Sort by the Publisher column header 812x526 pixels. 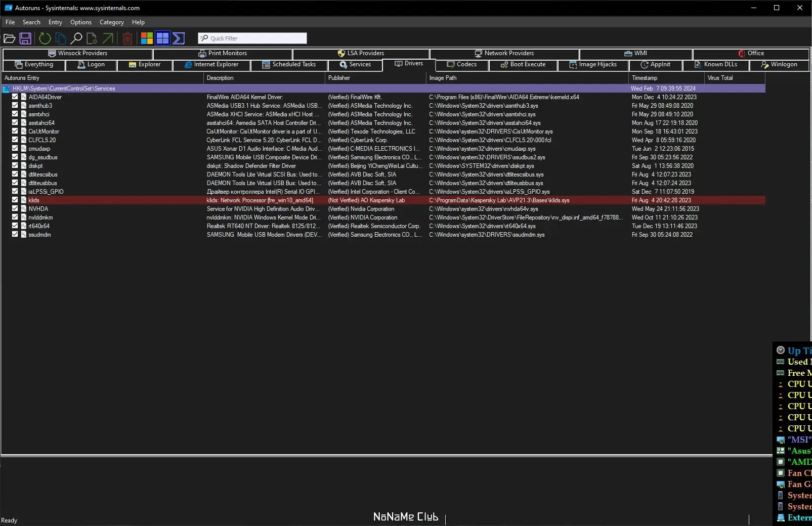[375, 78]
